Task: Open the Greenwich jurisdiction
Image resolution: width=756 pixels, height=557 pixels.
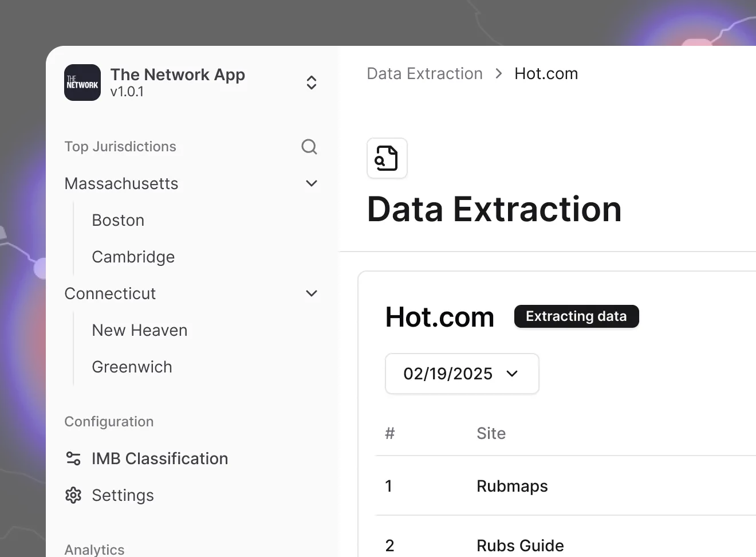Action: coord(132,367)
